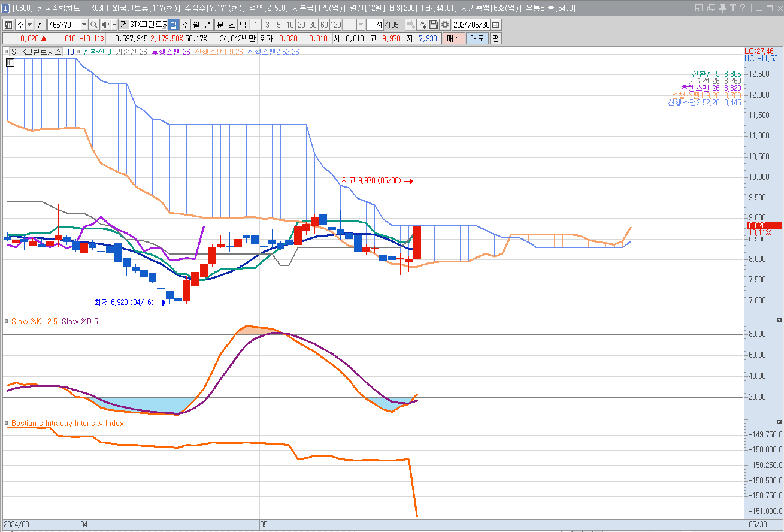Image resolution: width=784 pixels, height=532 pixels.
Task: Click the stock code input field 465770
Action: 63,25
